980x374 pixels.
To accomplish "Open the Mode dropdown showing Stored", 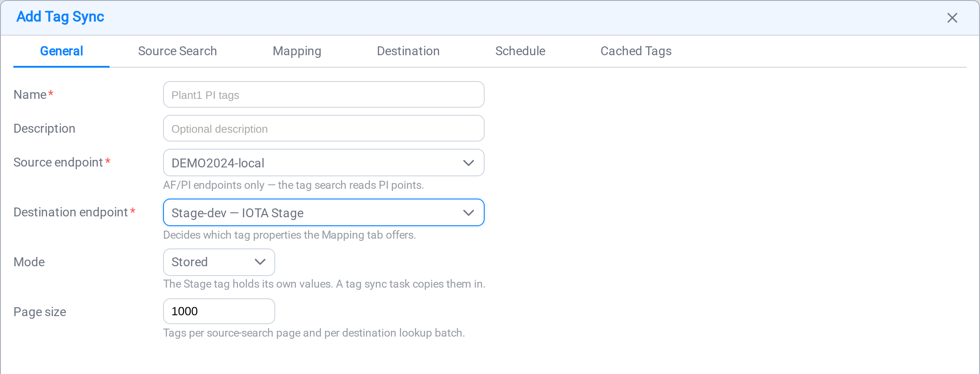I will click(219, 262).
